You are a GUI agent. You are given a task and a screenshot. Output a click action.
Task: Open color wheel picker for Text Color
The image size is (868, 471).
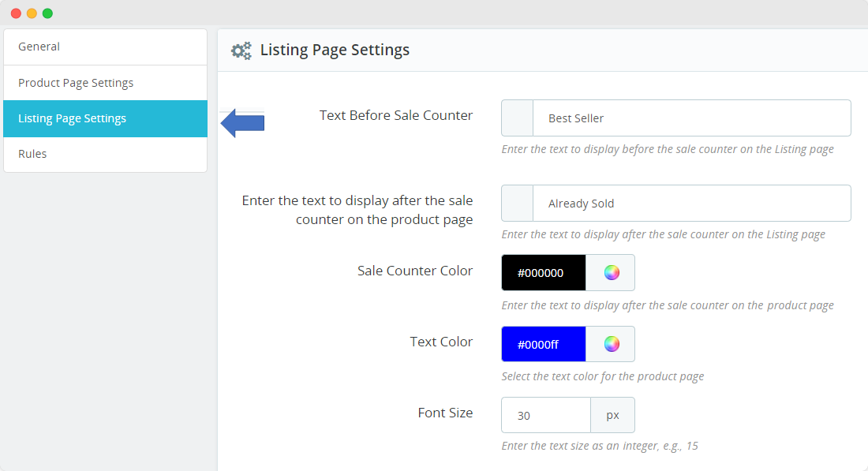(x=612, y=344)
